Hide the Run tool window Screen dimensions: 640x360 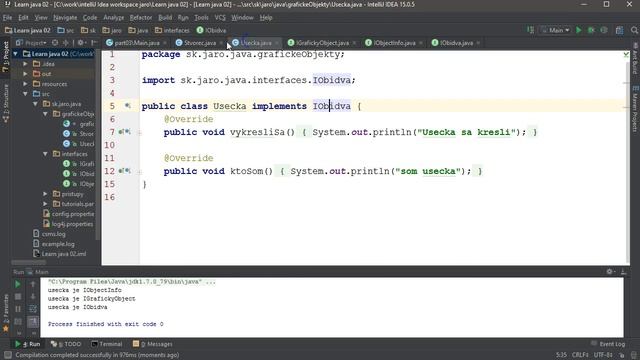click(623, 271)
